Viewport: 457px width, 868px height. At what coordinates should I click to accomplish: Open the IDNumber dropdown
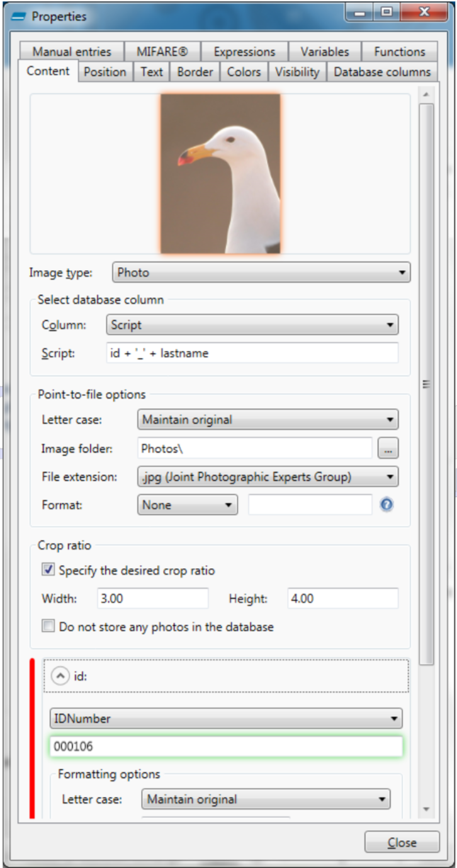coord(225,718)
